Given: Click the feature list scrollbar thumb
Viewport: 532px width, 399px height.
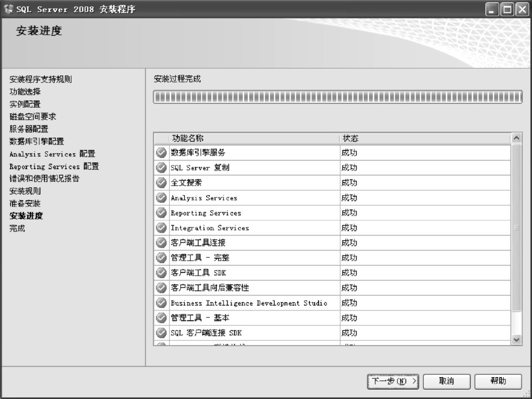Looking at the screenshot, I should coord(516,227).
